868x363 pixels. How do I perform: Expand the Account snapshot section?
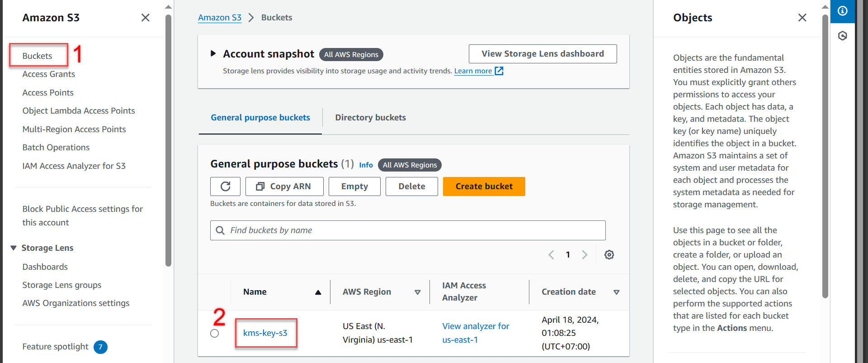(213, 54)
